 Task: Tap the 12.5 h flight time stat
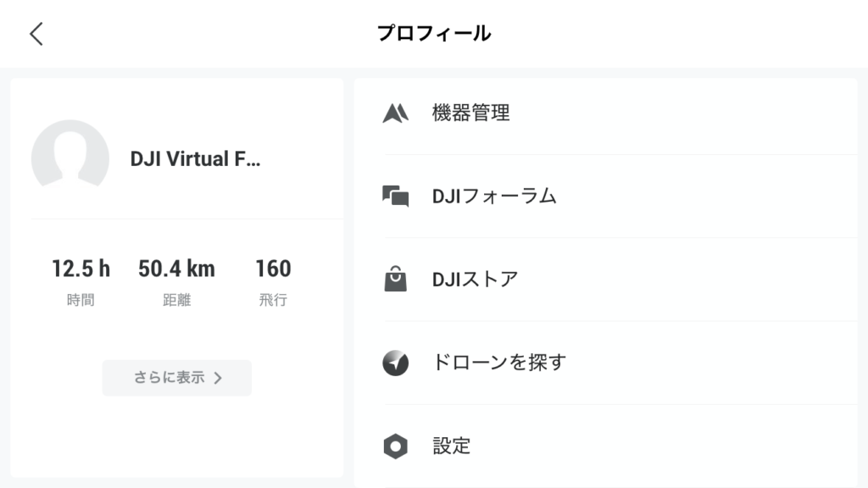coord(81,269)
